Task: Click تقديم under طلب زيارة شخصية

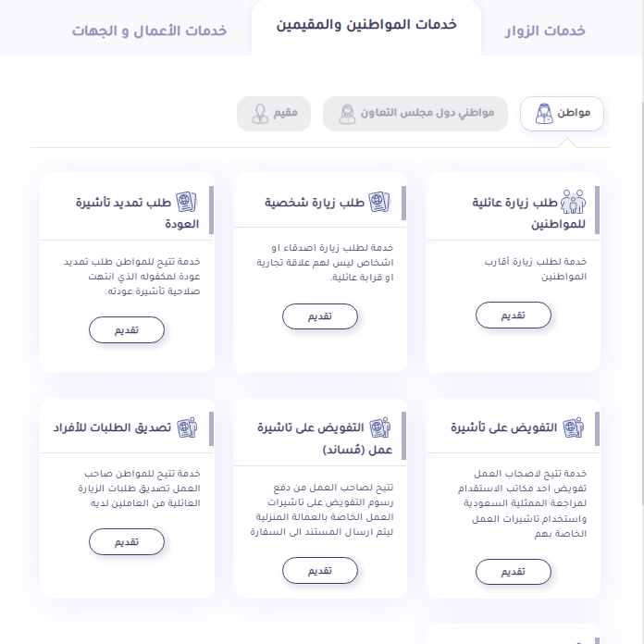Action: click(x=320, y=316)
